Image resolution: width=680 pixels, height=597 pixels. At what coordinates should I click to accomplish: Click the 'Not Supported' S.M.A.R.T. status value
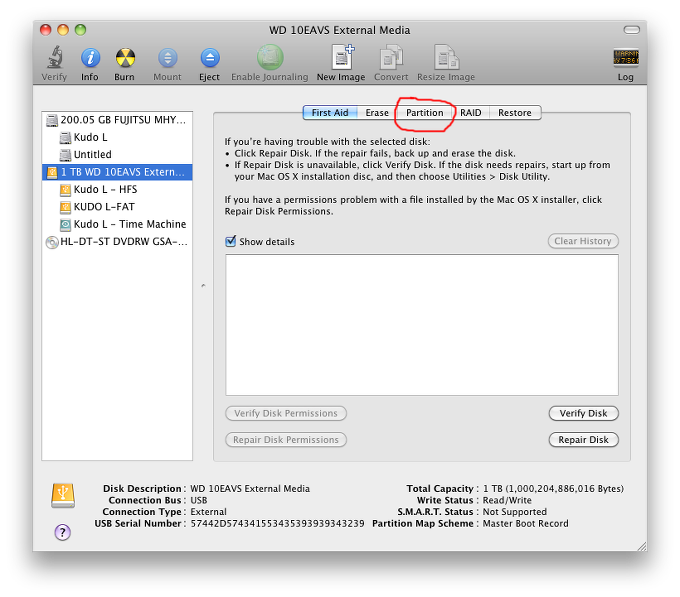515,512
